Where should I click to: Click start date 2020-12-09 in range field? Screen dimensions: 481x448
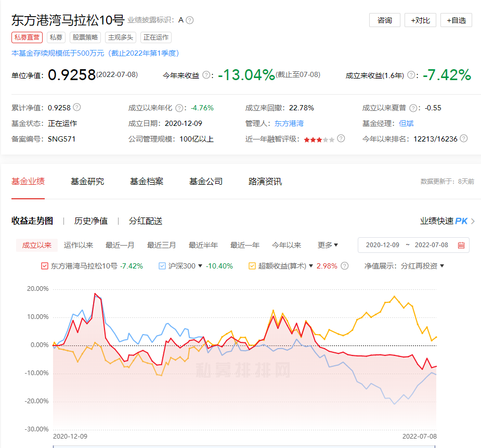click(x=383, y=245)
